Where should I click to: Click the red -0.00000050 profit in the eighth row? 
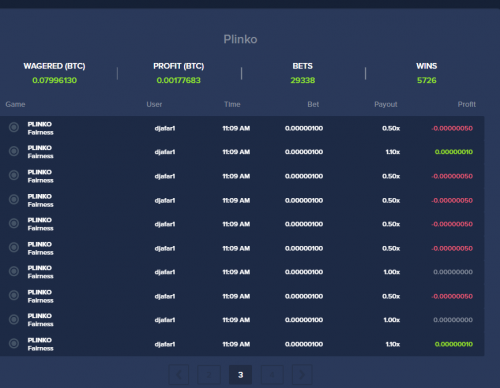coord(452,296)
